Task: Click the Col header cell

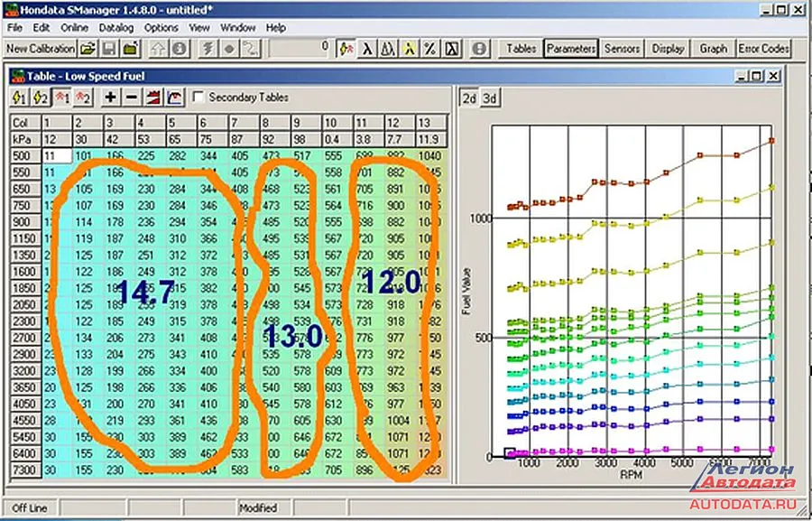Action: click(x=26, y=123)
